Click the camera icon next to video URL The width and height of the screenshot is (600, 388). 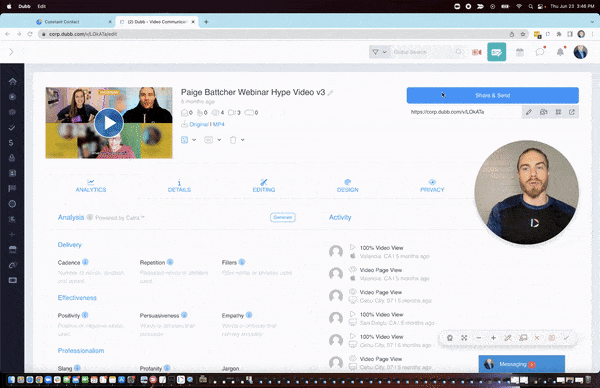click(543, 112)
